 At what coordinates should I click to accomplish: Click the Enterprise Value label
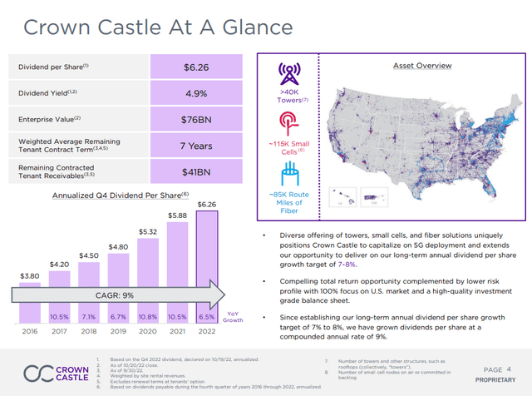(x=50, y=119)
